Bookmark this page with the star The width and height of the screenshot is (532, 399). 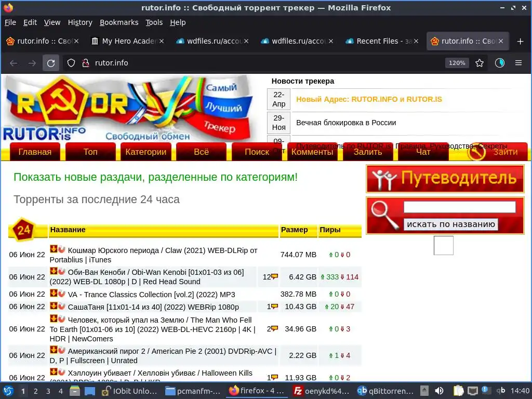[480, 63]
